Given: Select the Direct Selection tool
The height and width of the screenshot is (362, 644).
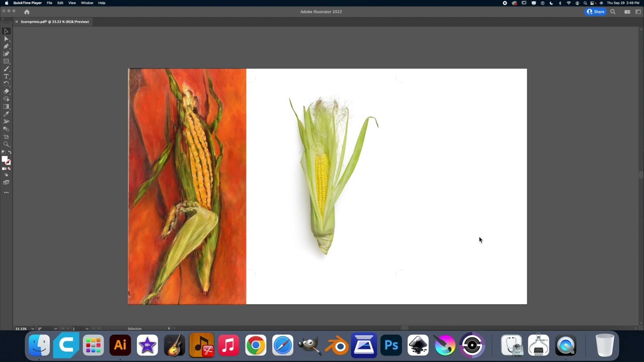Looking at the screenshot, I should [7, 39].
